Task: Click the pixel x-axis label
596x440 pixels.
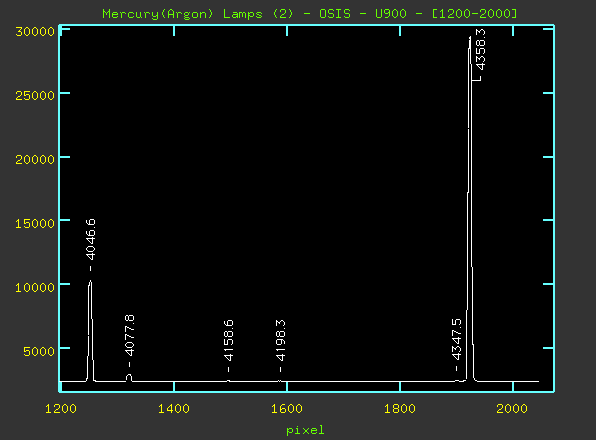Action: [305, 430]
